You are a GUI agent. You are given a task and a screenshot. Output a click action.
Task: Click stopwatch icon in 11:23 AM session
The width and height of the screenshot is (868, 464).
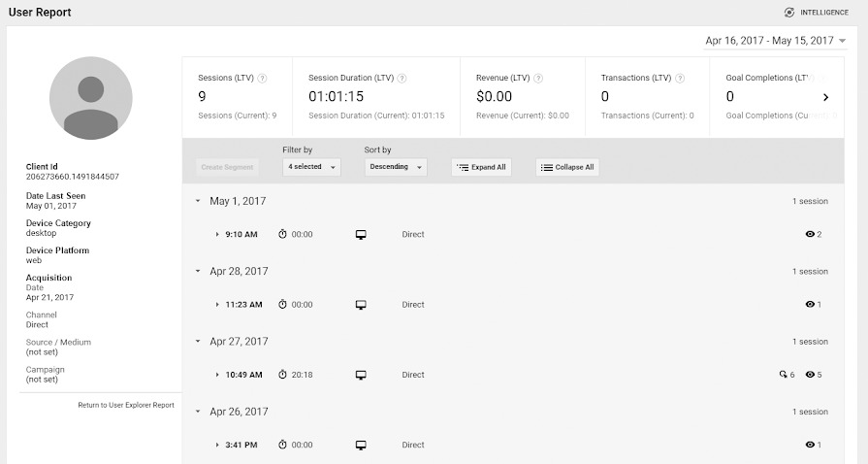pyautogui.click(x=282, y=305)
